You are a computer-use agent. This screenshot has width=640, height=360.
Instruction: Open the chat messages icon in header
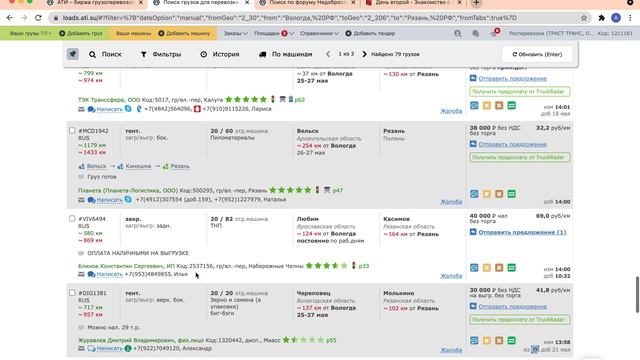point(476,33)
